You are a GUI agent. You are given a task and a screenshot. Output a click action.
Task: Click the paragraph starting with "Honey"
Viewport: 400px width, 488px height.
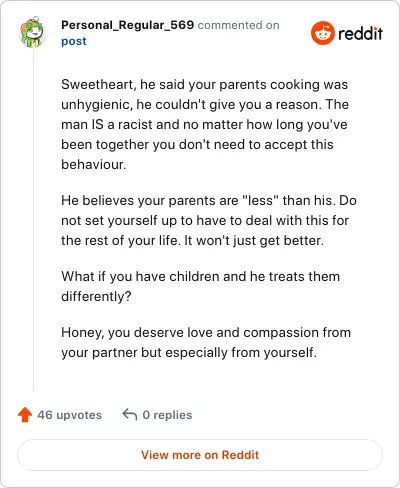click(206, 342)
